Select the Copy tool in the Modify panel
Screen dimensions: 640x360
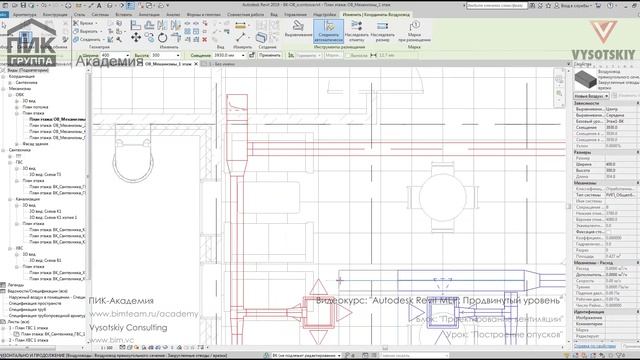(149, 38)
